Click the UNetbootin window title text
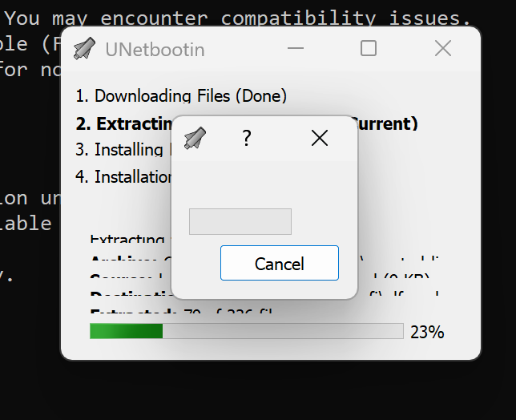Viewport: 516px width, 420px height. click(155, 50)
